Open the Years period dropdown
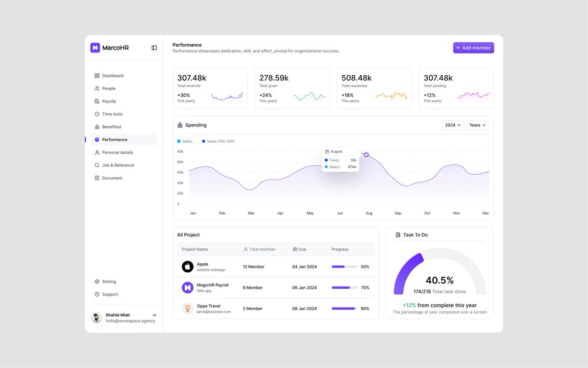Viewport: 588px width, 368px height. (478, 125)
